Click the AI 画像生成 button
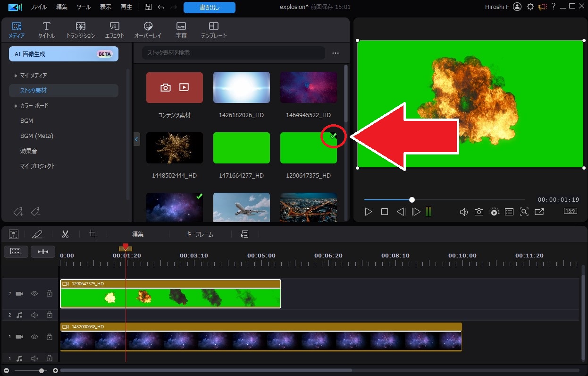The height and width of the screenshot is (376, 588). (x=63, y=54)
